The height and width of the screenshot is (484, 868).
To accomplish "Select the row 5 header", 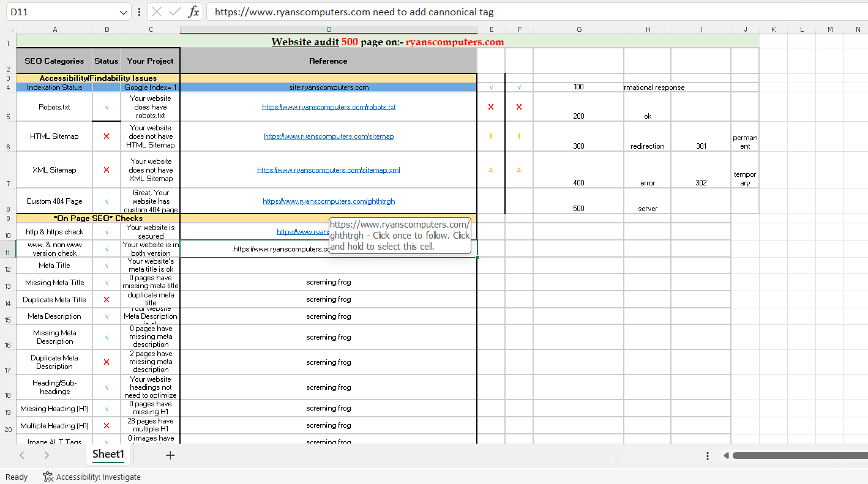I will pyautogui.click(x=8, y=116).
